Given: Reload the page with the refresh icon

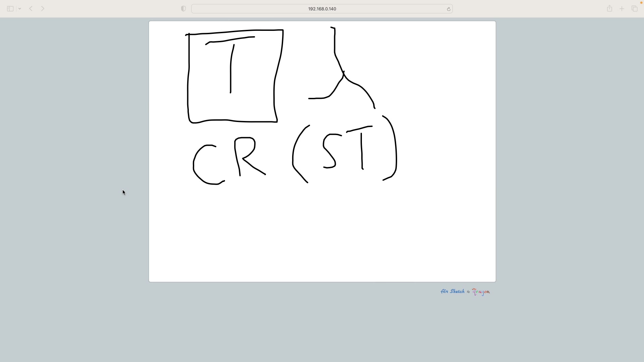Looking at the screenshot, I should [x=448, y=9].
